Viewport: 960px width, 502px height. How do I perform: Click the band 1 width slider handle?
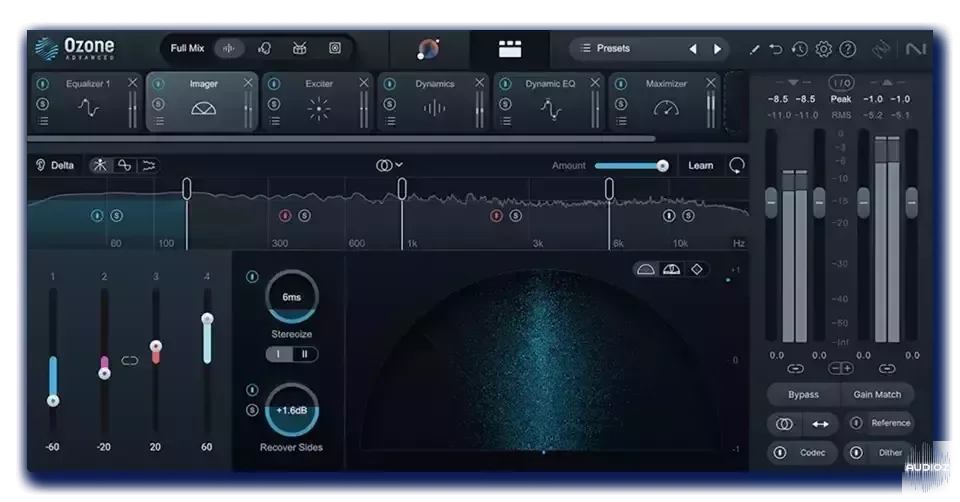tap(53, 401)
